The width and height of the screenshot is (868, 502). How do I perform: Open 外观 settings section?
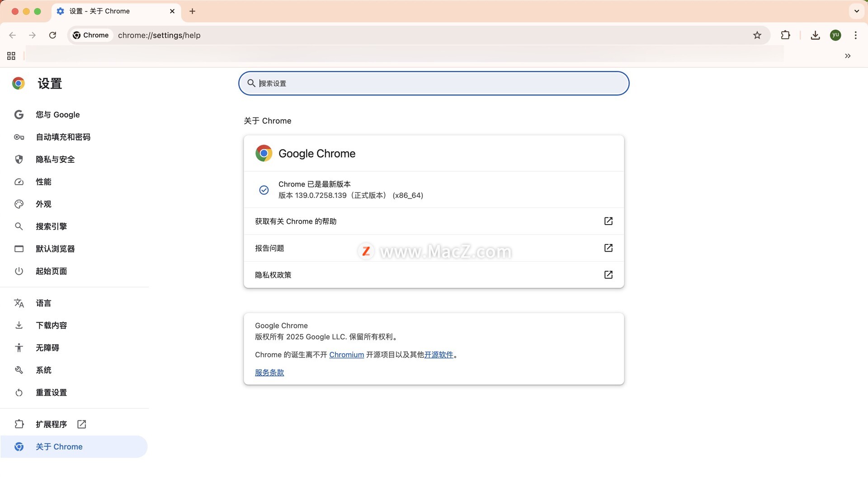pos(74,204)
